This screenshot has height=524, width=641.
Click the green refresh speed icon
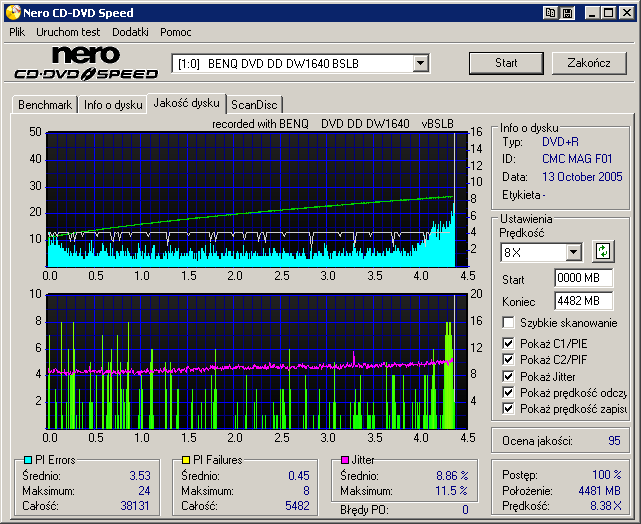click(603, 251)
